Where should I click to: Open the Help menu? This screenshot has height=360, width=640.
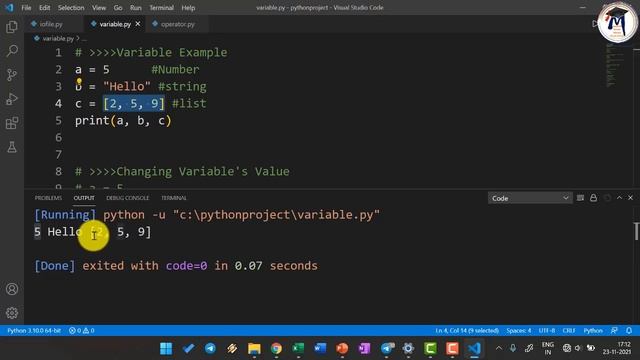click(188, 8)
